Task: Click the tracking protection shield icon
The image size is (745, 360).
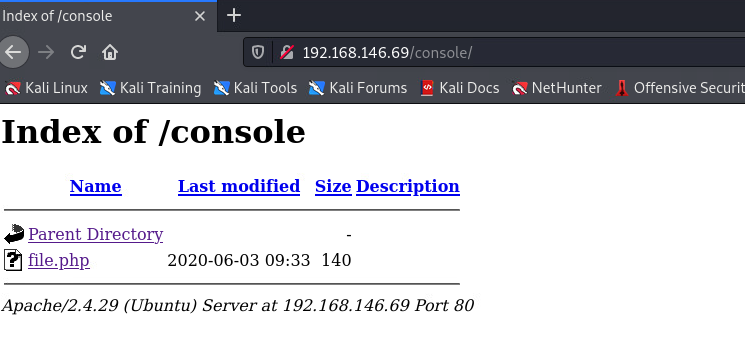Action: [258, 52]
